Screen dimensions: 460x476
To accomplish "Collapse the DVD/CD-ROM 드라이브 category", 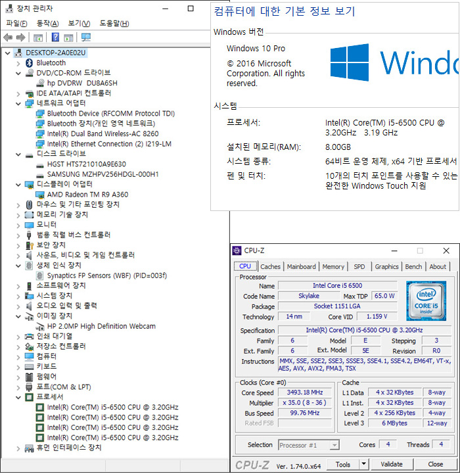I will 18,73.
